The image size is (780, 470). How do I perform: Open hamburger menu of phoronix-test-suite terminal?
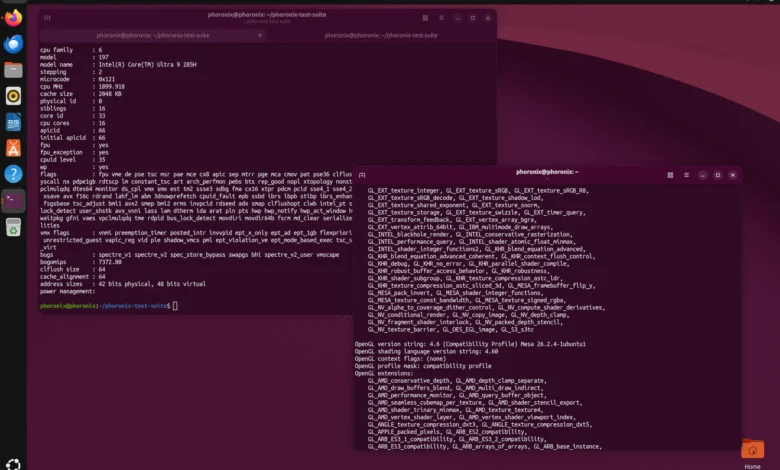point(441,18)
